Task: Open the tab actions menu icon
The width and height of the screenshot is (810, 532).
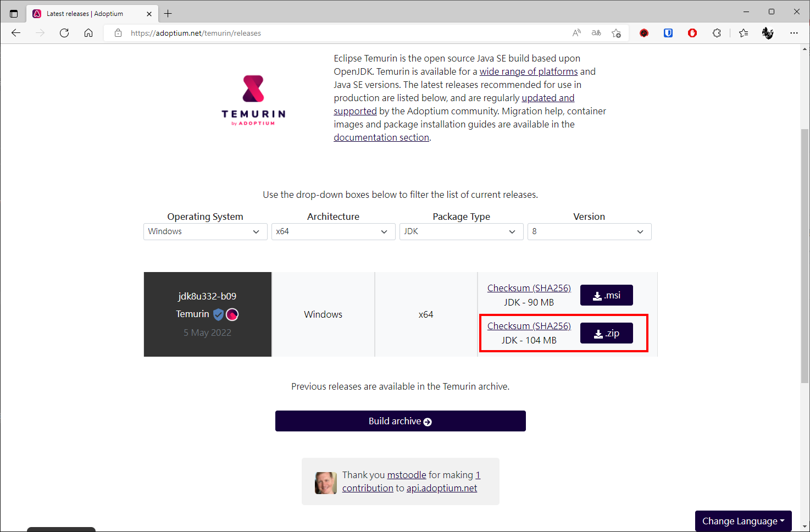Action: 14,14
